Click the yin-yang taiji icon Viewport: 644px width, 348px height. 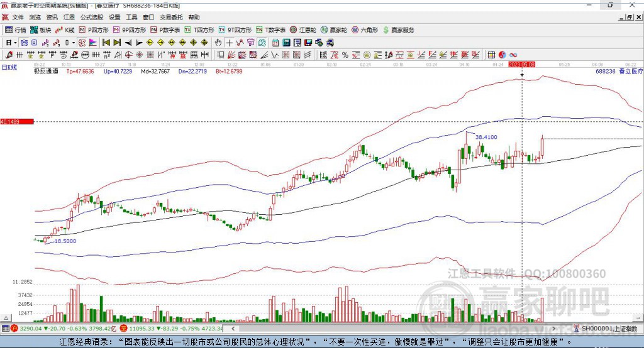(502, 55)
